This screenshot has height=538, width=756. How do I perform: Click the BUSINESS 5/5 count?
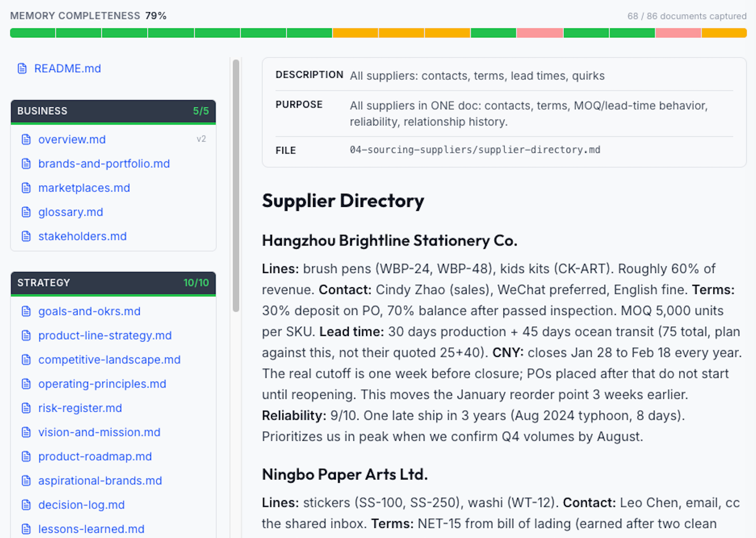click(201, 111)
